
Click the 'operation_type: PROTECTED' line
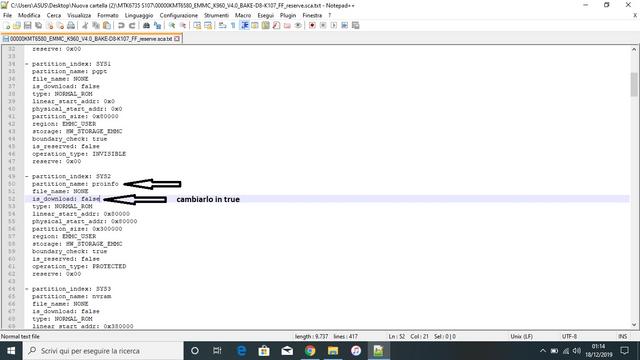click(79, 267)
